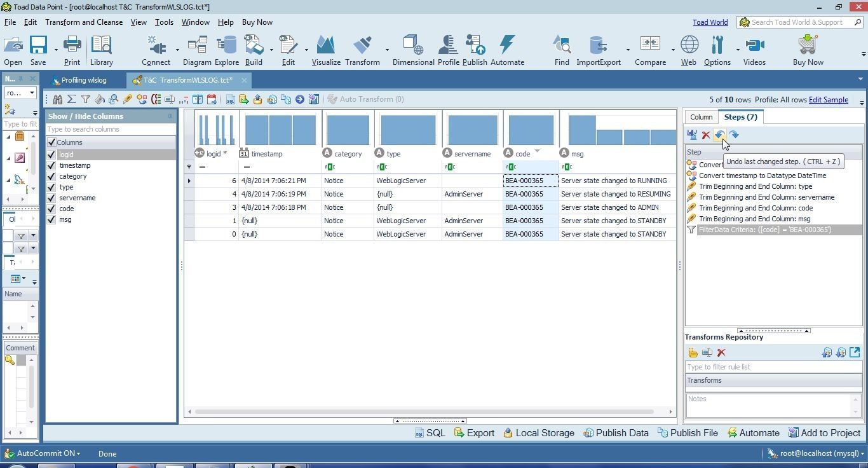Click Add to Project button
The height and width of the screenshot is (468, 868).
tap(824, 433)
